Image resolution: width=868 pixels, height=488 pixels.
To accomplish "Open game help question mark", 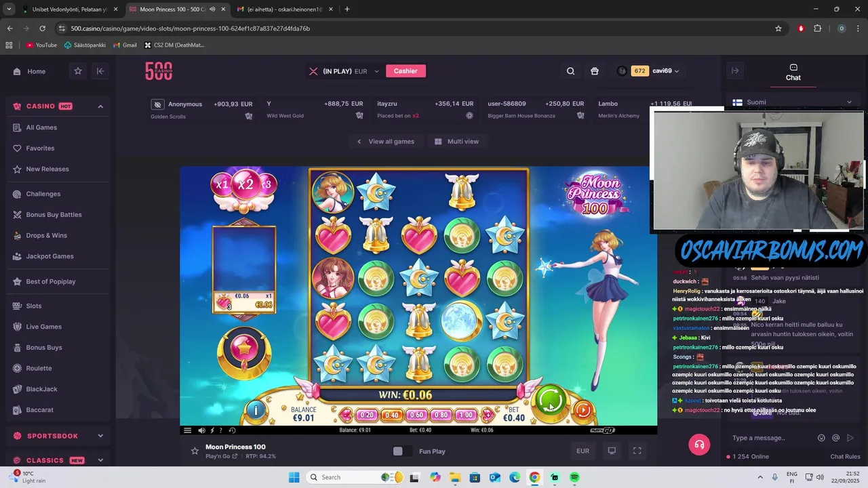I will click(220, 430).
